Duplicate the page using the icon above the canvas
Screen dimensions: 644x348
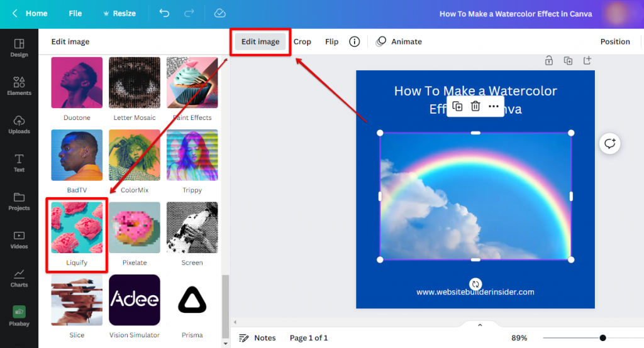pos(568,61)
